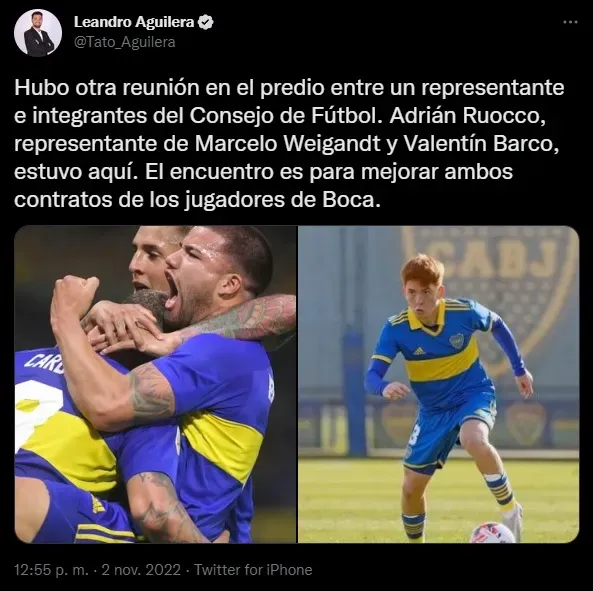Click the 2 nov. 2022 date
The width and height of the screenshot is (593, 591).
(x=141, y=570)
